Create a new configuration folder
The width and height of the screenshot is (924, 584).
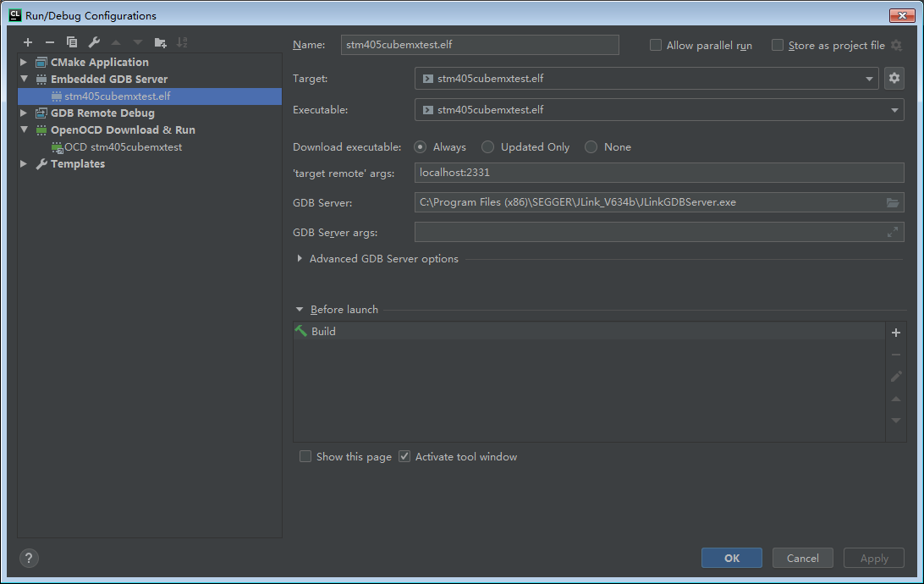pyautogui.click(x=160, y=42)
